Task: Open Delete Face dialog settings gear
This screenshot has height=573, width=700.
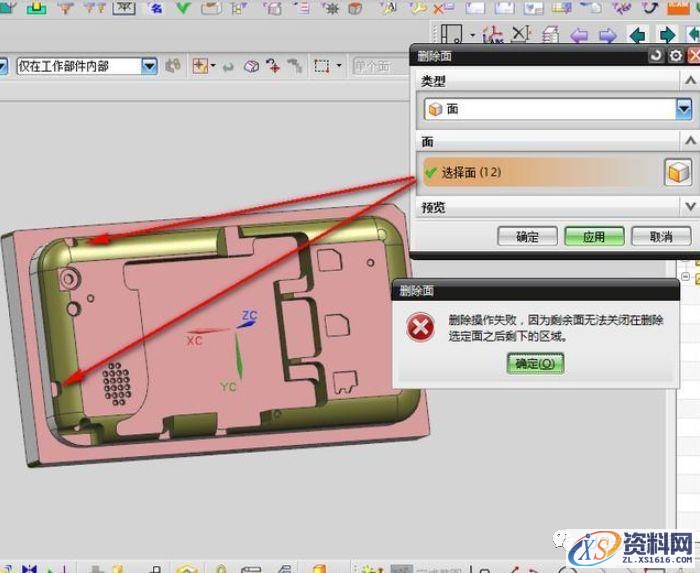Action: pos(675,56)
